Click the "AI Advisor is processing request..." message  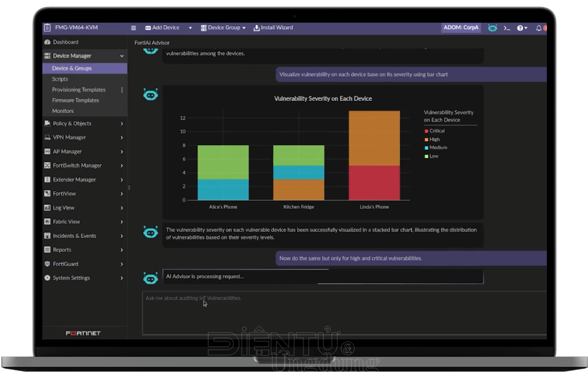click(x=323, y=276)
